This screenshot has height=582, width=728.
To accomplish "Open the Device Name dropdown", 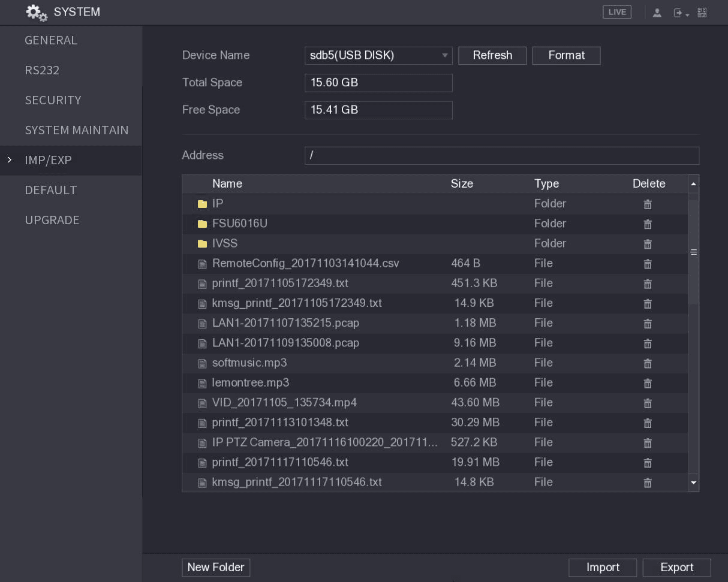I will click(378, 56).
